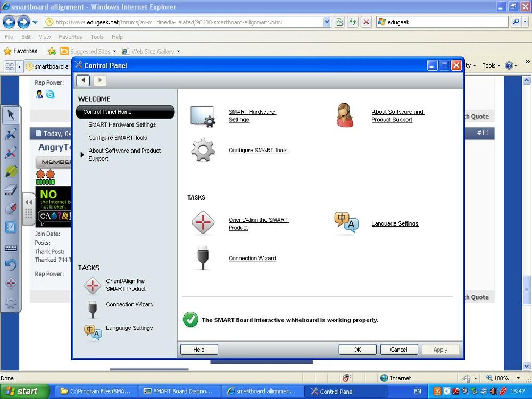Click the sidebar Orient/Align crosshair icon
Viewport: 532px width, 399px height.
92,285
